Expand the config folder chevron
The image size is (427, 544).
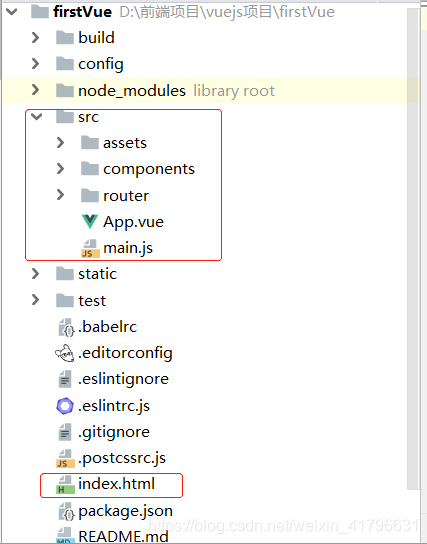pos(35,64)
